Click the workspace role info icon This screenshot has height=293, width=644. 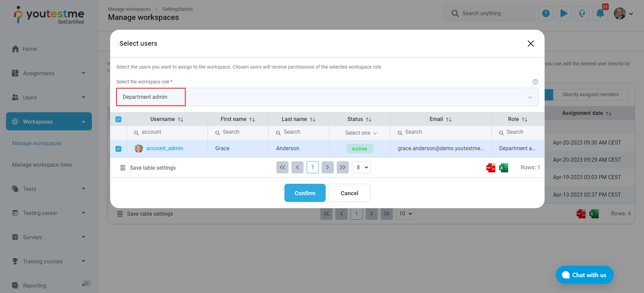[x=535, y=82]
